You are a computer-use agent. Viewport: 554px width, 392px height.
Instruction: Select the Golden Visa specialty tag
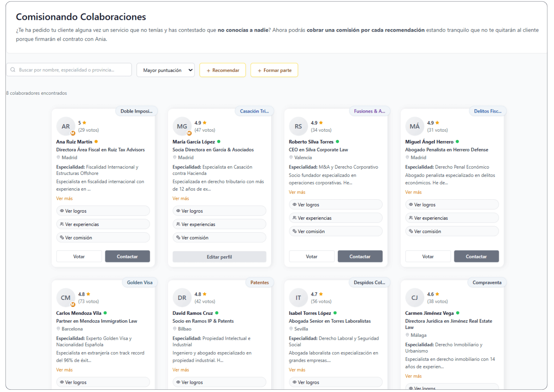[x=140, y=282]
